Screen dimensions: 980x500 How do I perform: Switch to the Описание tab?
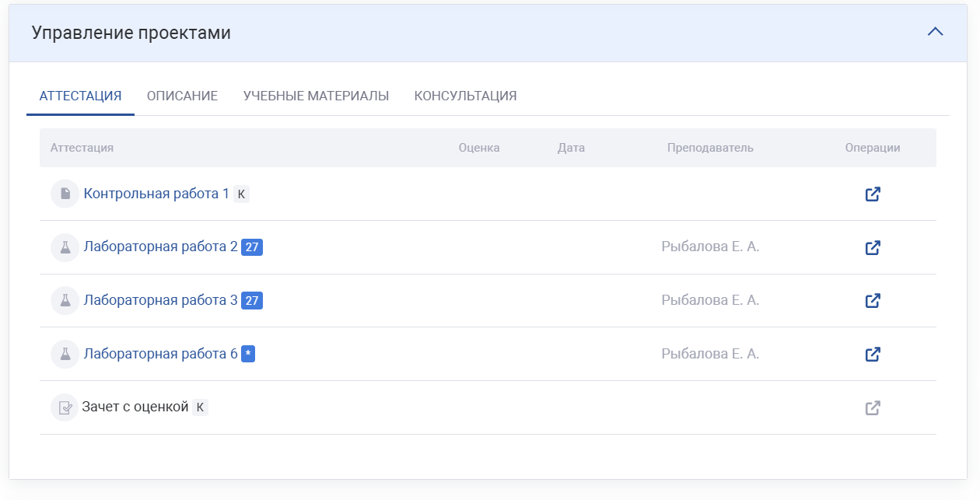click(x=182, y=96)
